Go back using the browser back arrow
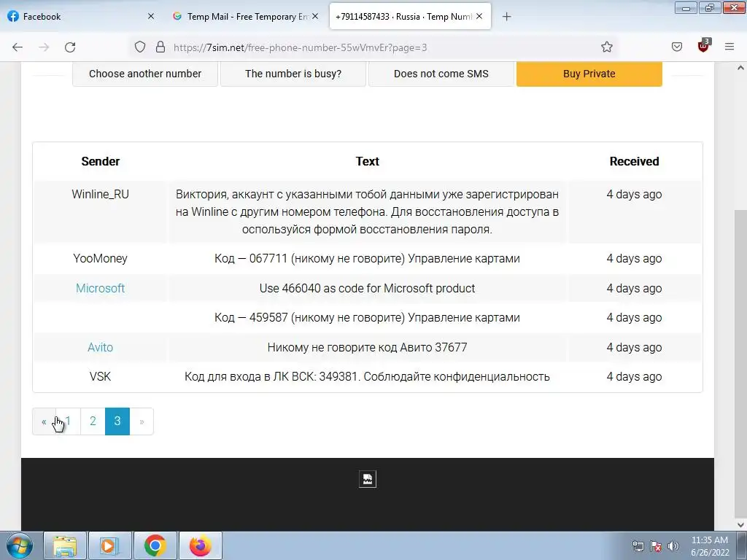The image size is (747, 560). point(18,47)
